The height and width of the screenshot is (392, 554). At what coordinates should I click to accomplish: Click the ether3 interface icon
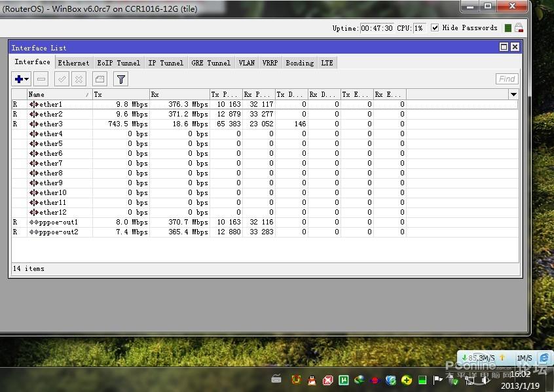point(34,124)
